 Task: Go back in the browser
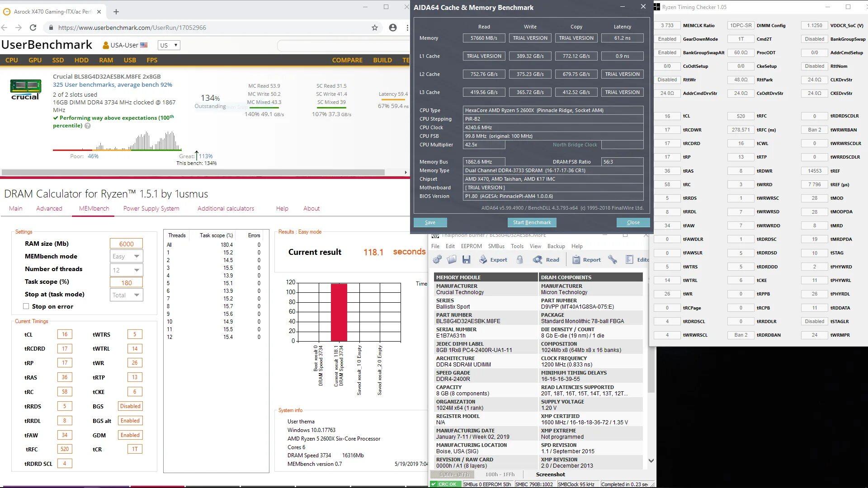pos(5,28)
